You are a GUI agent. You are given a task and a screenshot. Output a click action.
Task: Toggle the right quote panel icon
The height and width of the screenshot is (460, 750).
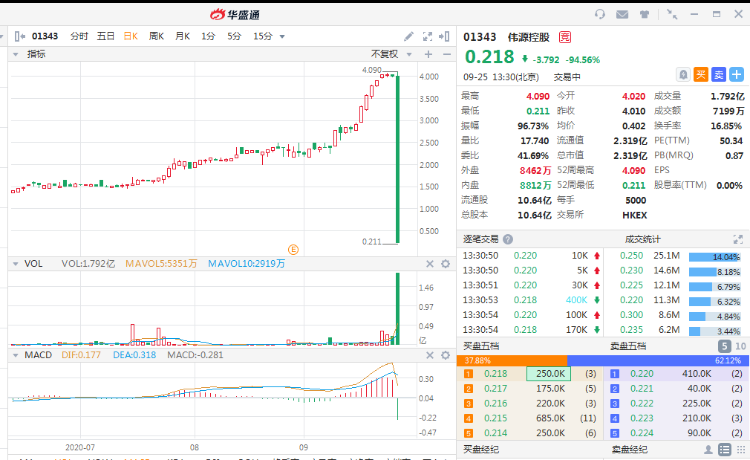(x=444, y=36)
